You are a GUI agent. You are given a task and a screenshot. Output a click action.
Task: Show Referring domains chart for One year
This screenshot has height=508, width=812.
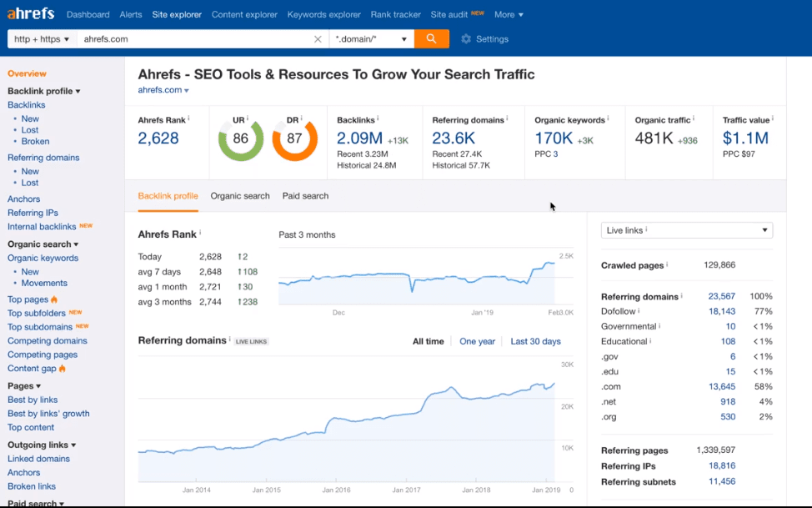[x=477, y=341]
